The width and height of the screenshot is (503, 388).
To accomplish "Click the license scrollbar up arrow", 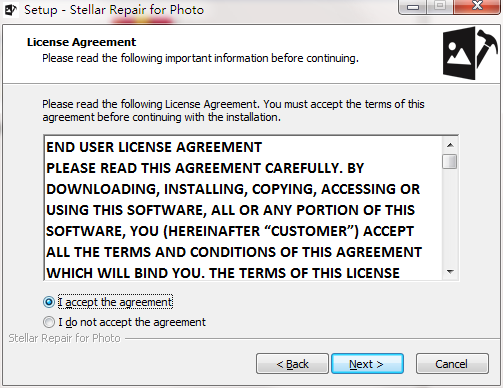I will (450, 145).
